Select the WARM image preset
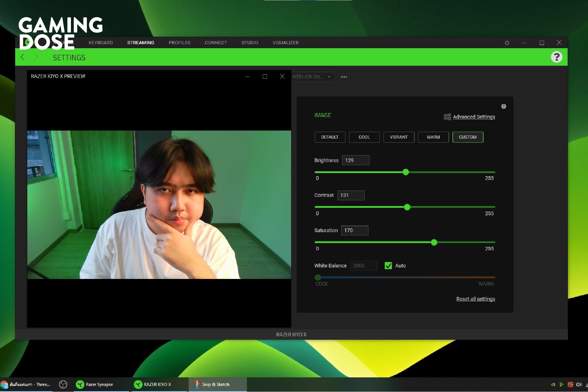Screen dimensions: 588x392 point(433,137)
